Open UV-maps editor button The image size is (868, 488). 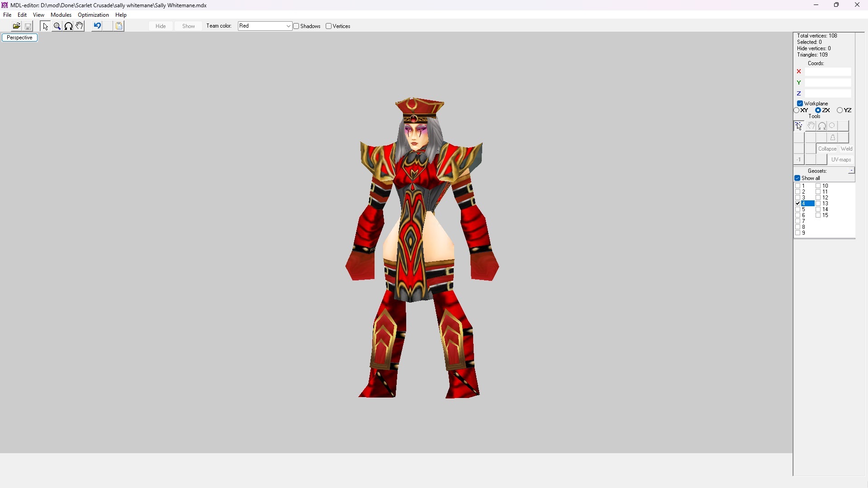(842, 160)
